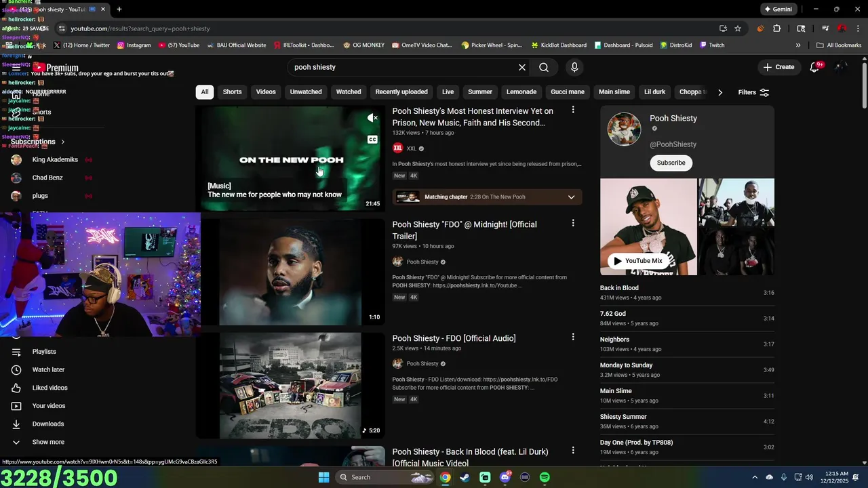
Task: Open Liked videos in the sidebar
Action: pos(49,388)
